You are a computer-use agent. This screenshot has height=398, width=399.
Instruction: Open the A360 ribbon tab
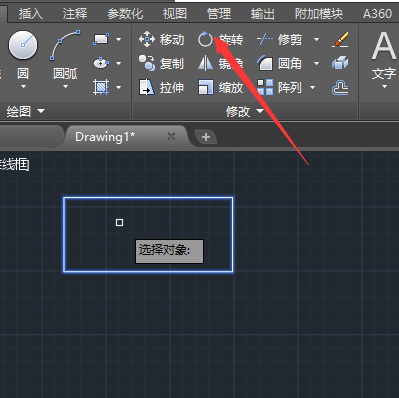pos(377,14)
